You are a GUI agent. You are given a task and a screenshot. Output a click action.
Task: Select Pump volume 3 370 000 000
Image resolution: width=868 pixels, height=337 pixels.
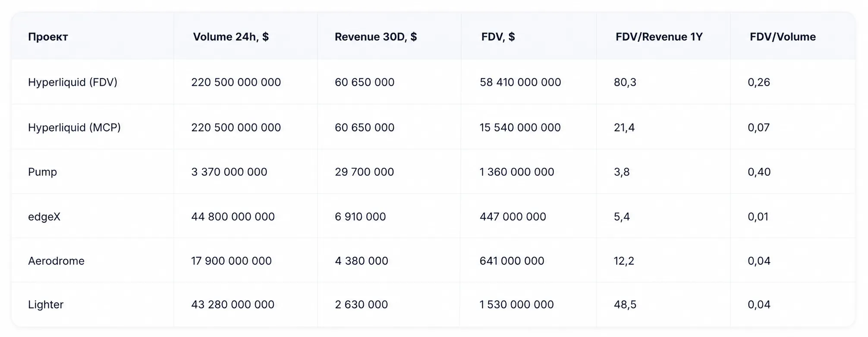(229, 172)
